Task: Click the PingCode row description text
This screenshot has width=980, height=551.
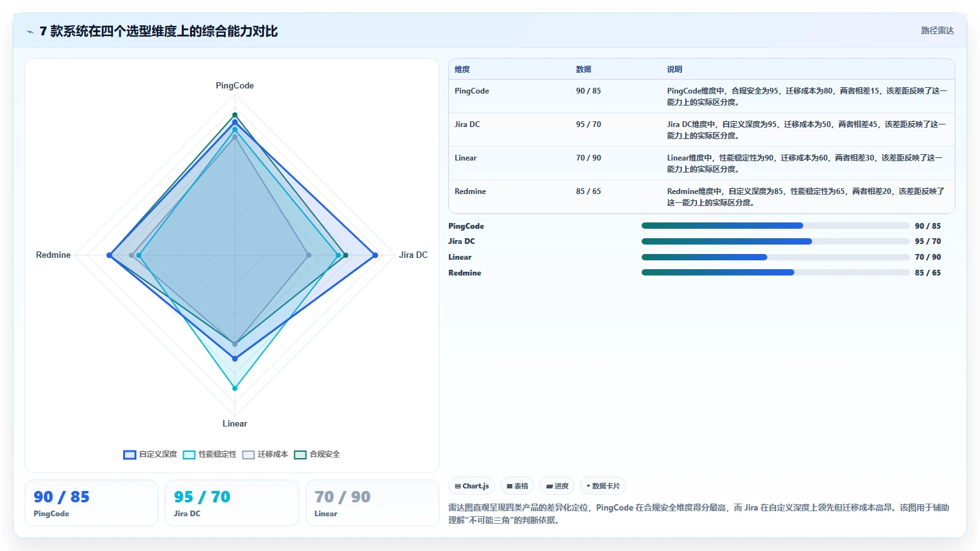Action: 807,97
